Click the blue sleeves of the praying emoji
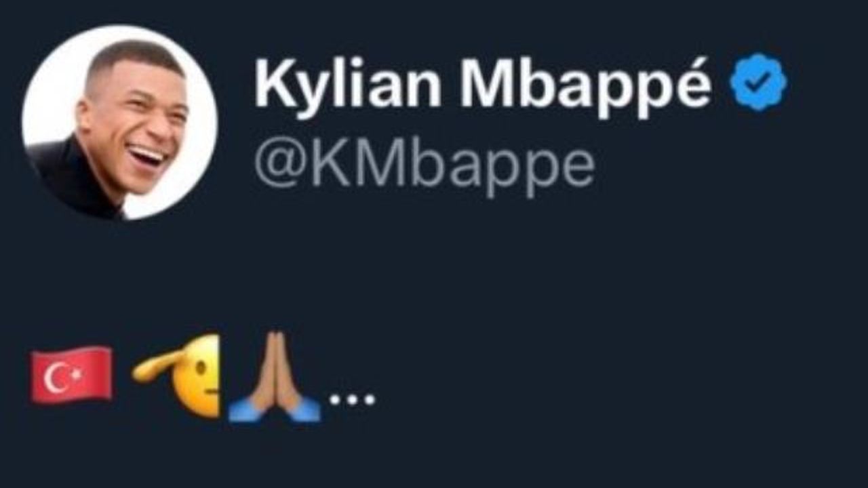The width and height of the screenshot is (868, 488). coord(274,410)
